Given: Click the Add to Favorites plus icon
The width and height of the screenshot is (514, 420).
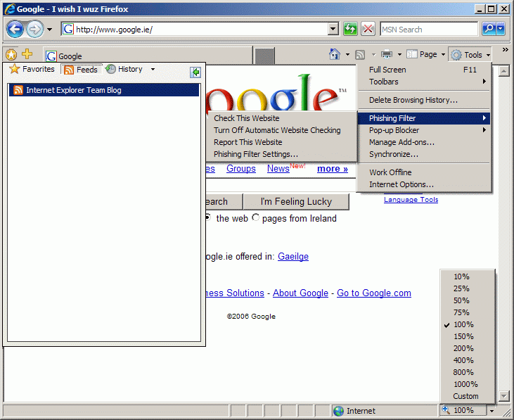Looking at the screenshot, I should [27, 54].
